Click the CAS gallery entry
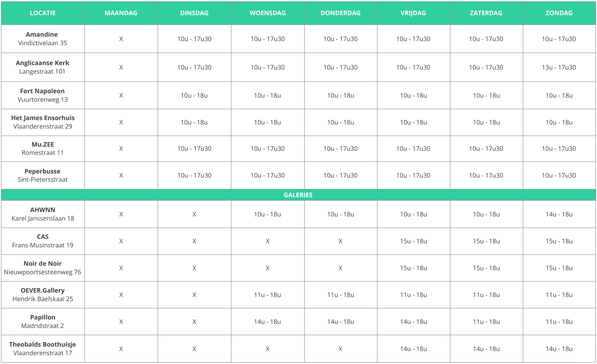The height and width of the screenshot is (364, 597). tap(43, 241)
